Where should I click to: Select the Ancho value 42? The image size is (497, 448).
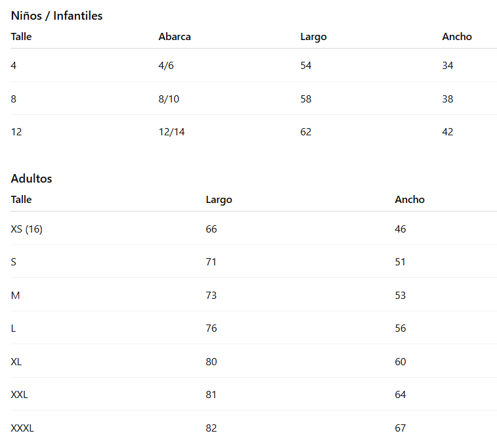[448, 132]
